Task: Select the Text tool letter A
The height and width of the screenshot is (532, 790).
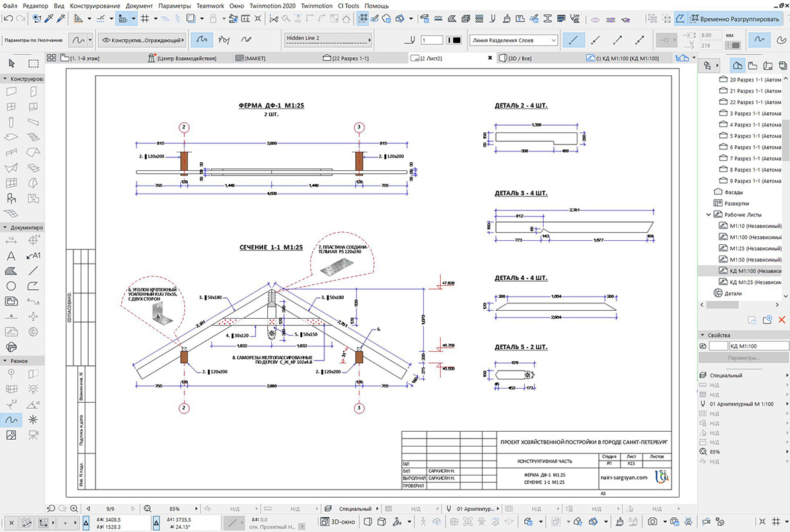Action: (11, 256)
